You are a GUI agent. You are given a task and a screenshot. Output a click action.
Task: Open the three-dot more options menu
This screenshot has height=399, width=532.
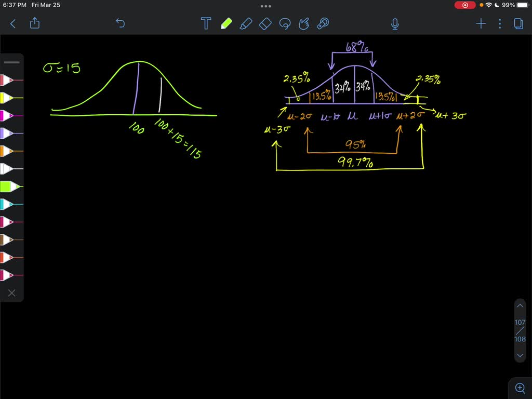pos(500,23)
